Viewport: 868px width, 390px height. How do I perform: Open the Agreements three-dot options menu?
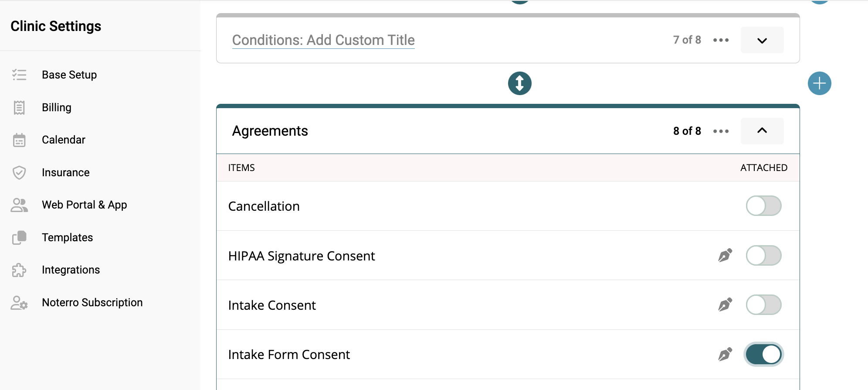coord(721,131)
